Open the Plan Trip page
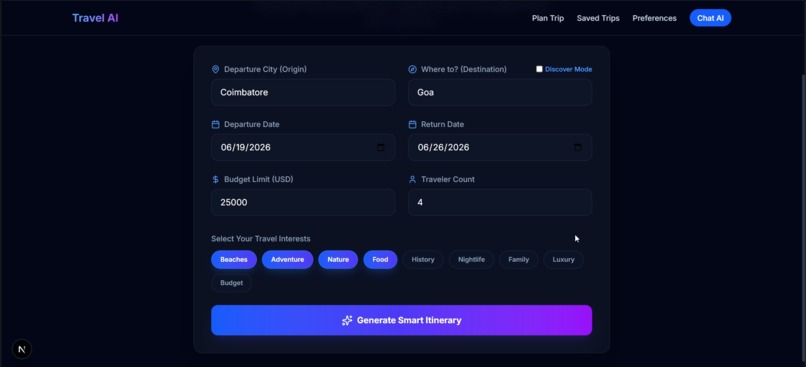 (547, 18)
